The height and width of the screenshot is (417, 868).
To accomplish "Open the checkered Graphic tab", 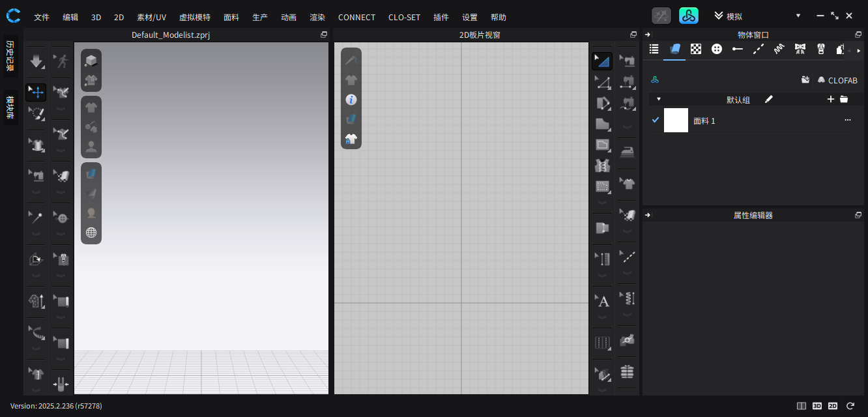I will coord(696,49).
